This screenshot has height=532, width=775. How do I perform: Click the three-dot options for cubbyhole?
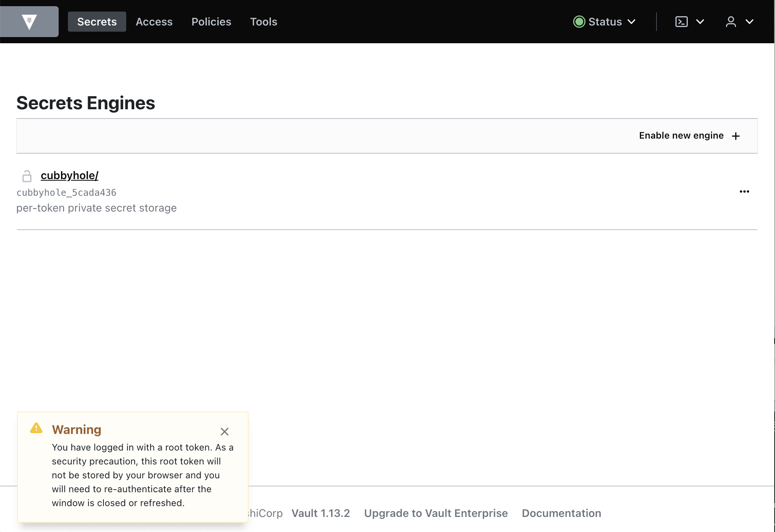pos(743,191)
